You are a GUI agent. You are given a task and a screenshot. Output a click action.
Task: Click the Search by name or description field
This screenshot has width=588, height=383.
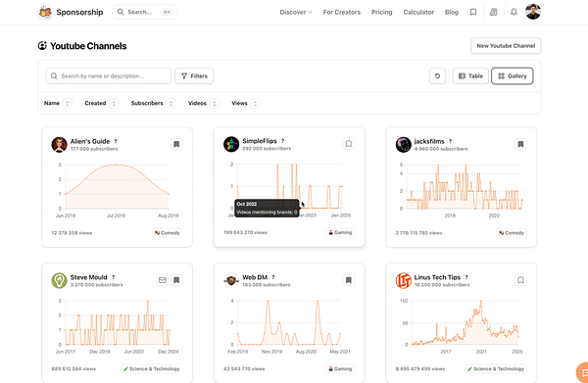point(109,76)
